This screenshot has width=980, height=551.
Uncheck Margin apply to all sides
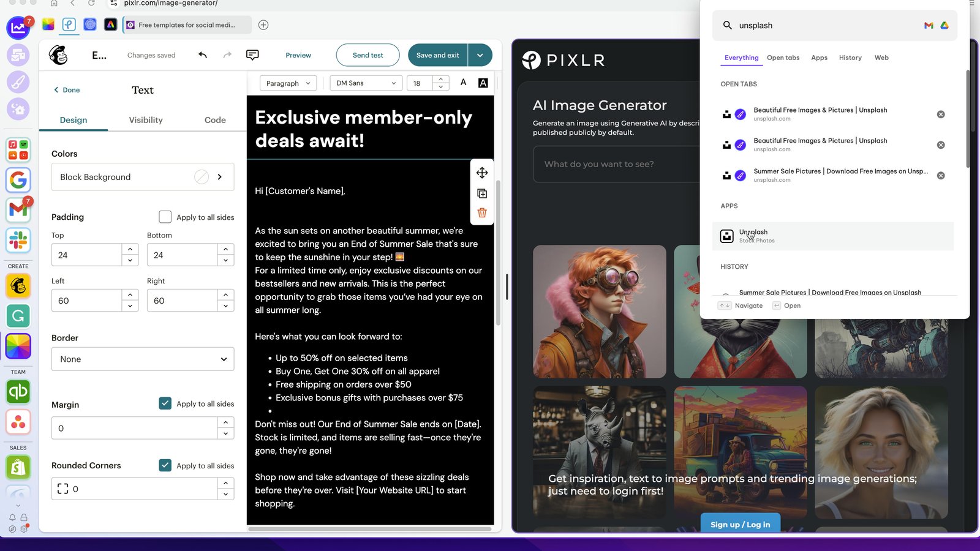(165, 403)
